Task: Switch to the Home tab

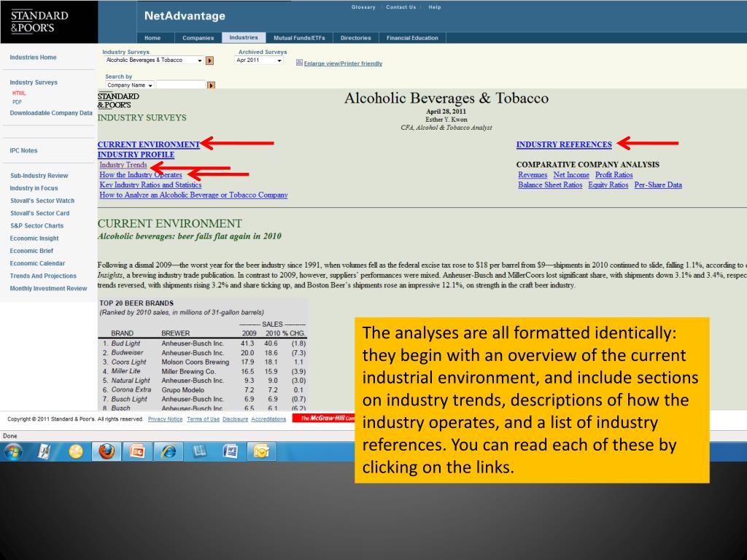Action: 152,38
